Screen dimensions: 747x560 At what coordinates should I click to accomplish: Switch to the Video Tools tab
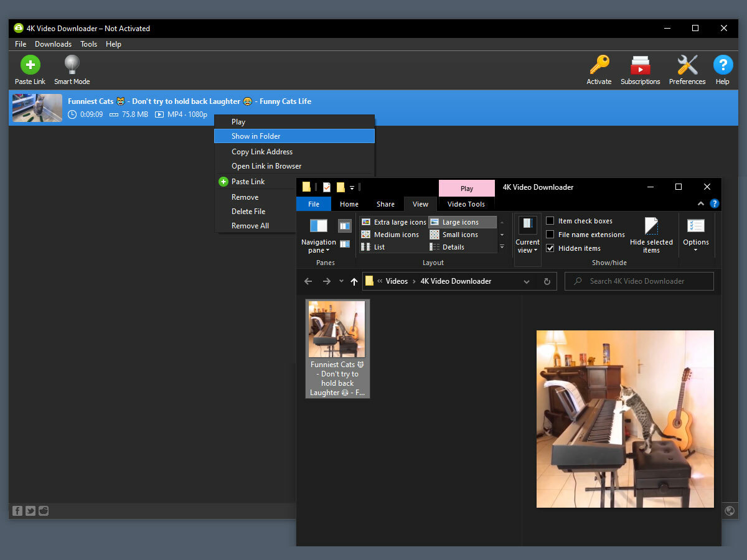(466, 204)
